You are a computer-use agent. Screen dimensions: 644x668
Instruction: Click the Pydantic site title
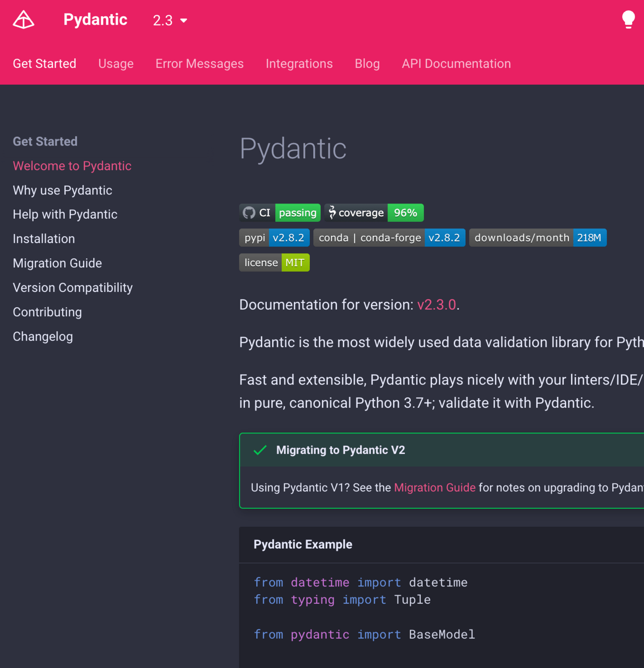click(95, 19)
